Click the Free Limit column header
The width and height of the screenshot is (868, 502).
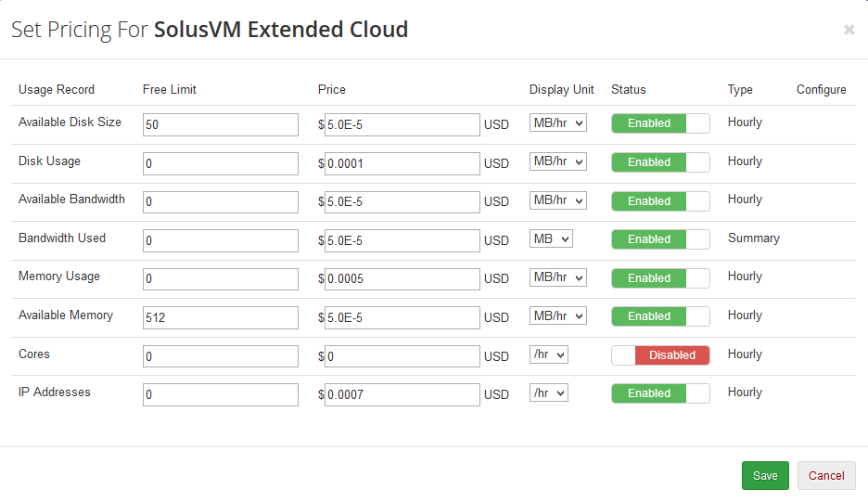coord(170,89)
